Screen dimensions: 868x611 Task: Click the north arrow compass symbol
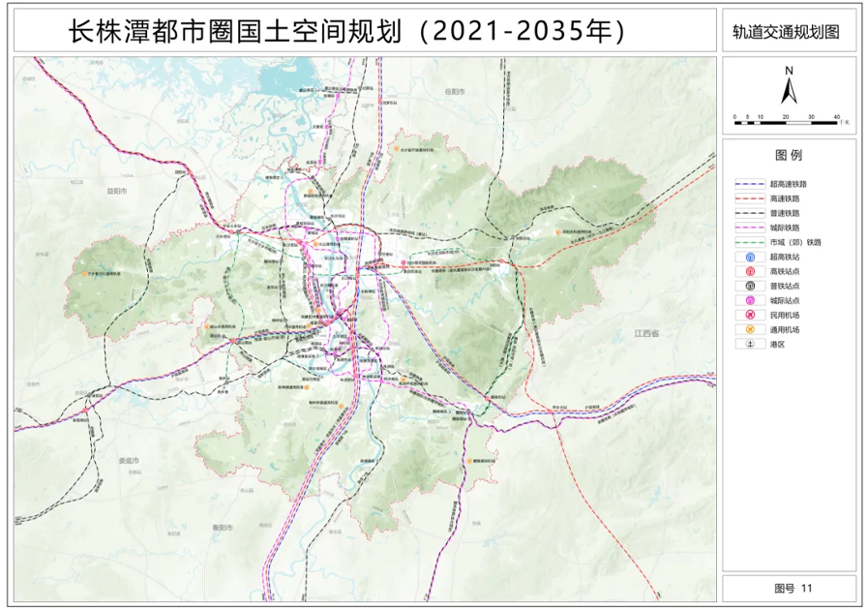(x=789, y=85)
